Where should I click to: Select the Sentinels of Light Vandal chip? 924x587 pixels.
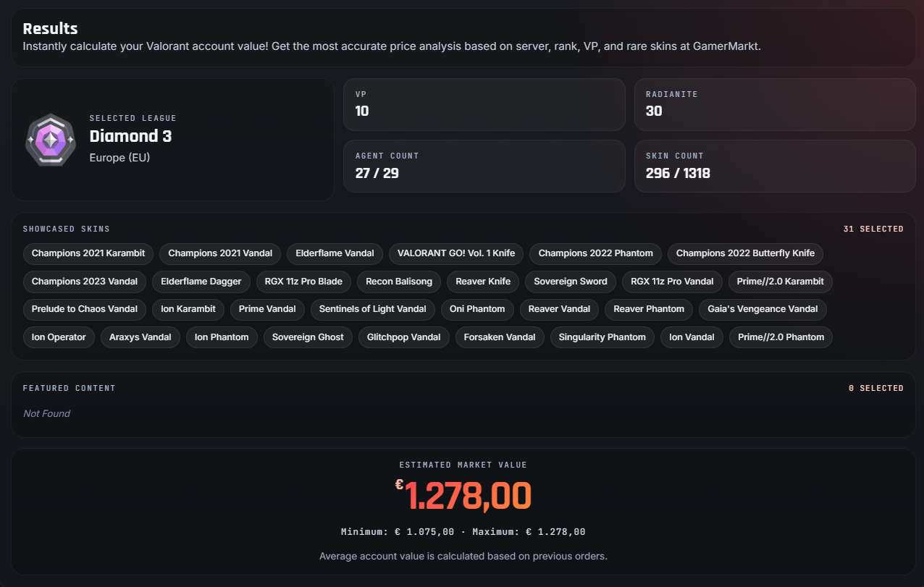[x=372, y=309]
